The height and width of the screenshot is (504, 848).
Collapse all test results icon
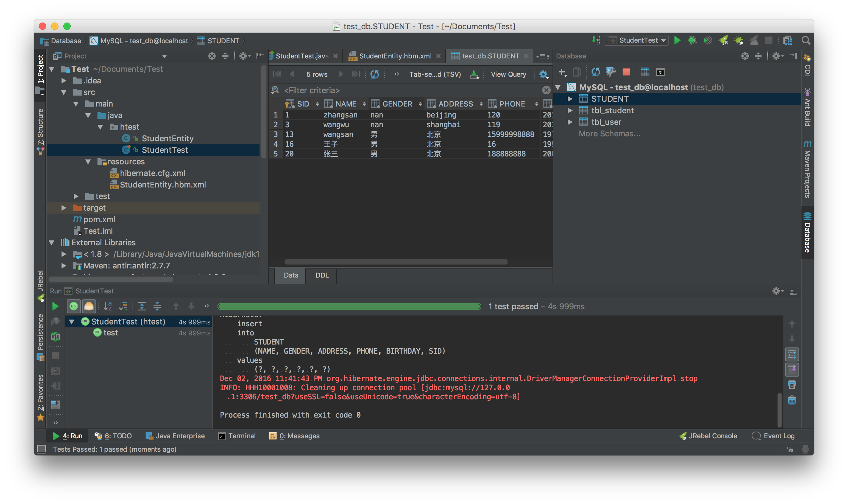coord(157,306)
